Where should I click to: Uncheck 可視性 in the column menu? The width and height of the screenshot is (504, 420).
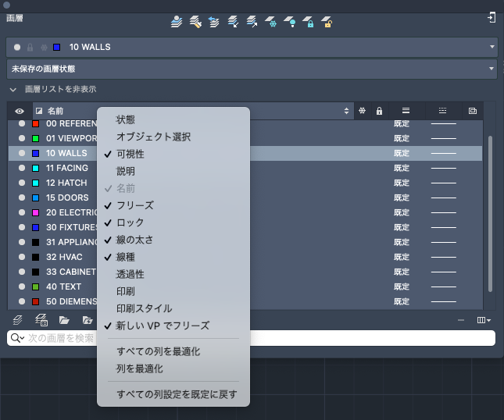[x=173, y=154]
